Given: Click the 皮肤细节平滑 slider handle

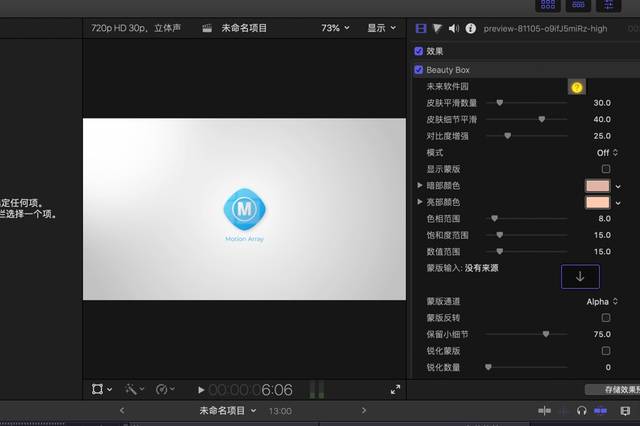Looking at the screenshot, I should 542,119.
